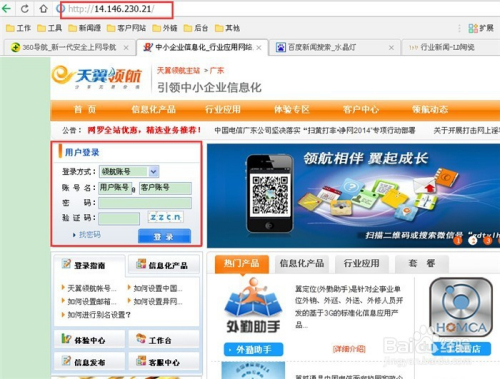Click the 广东 region link
The height and width of the screenshot is (379, 500).
[217, 71]
